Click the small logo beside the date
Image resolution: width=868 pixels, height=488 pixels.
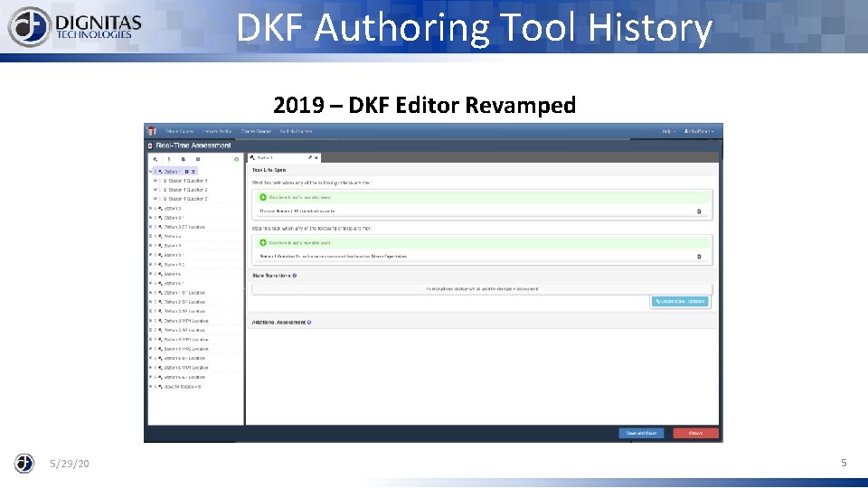[24, 463]
